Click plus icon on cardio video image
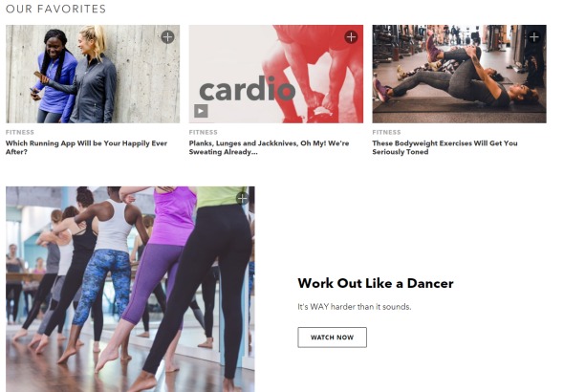Viewport: 564px width, 392px height. pos(351,37)
